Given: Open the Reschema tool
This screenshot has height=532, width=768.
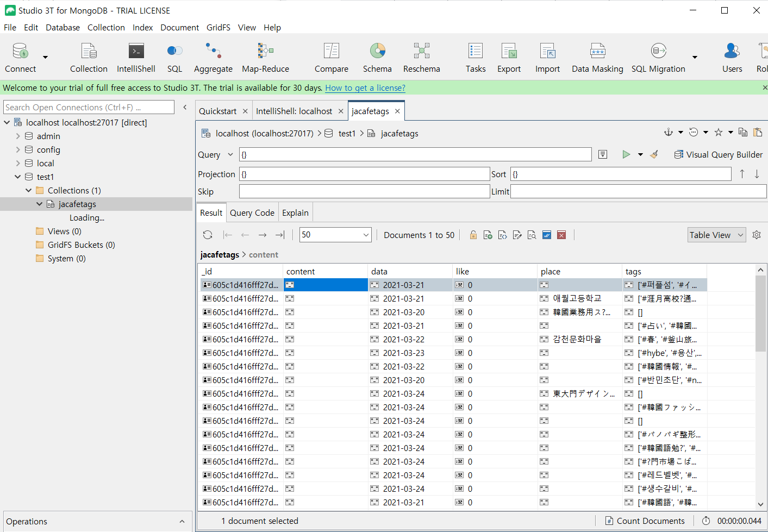Looking at the screenshot, I should pyautogui.click(x=422, y=58).
